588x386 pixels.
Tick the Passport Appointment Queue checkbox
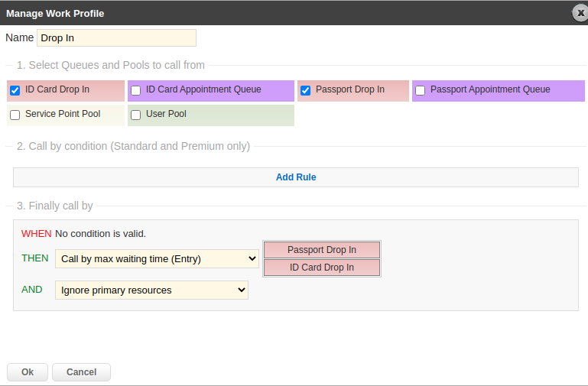point(420,90)
